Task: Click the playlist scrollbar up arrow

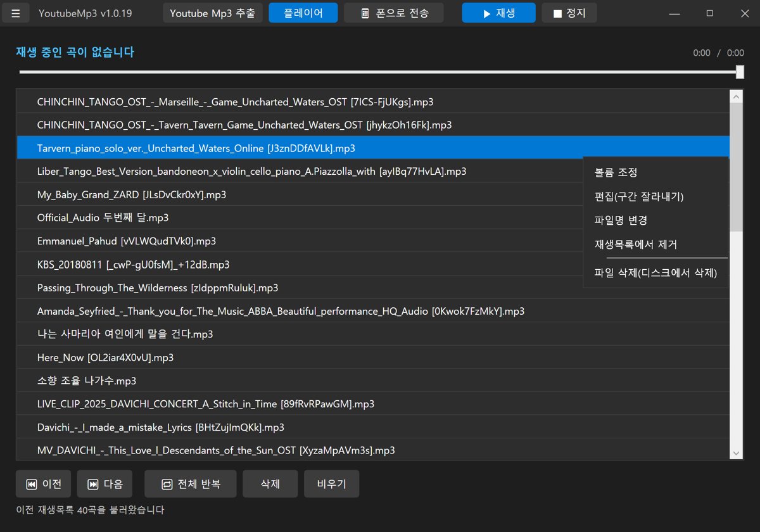Action: pyautogui.click(x=737, y=96)
